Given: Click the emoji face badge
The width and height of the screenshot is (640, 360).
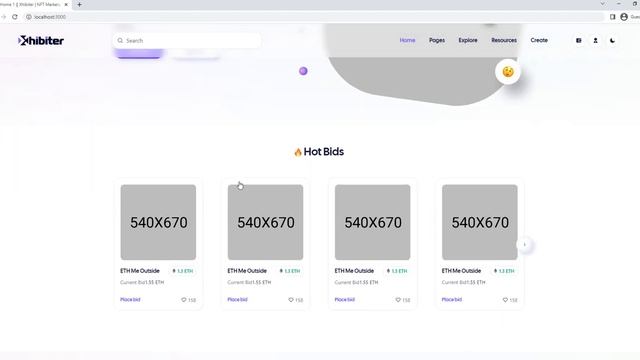Looking at the screenshot, I should [x=508, y=72].
